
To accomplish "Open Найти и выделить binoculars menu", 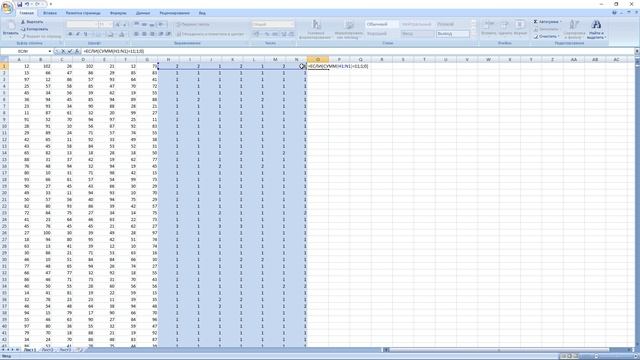I will [x=596, y=29].
